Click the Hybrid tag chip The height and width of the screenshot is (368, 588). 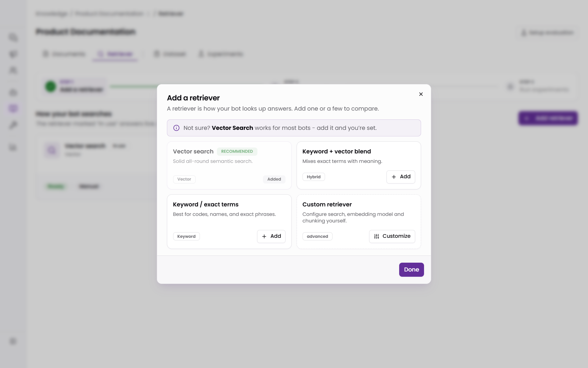pos(314,177)
